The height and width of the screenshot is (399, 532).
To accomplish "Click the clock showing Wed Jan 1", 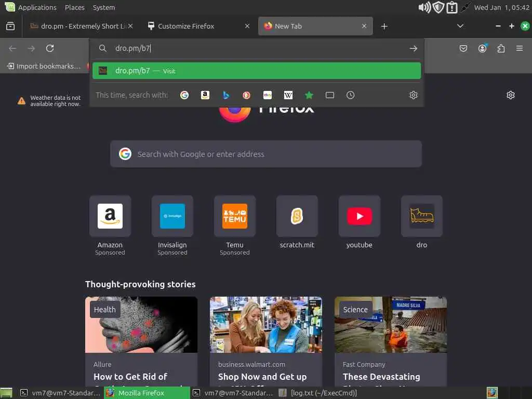I will [x=502, y=7].
